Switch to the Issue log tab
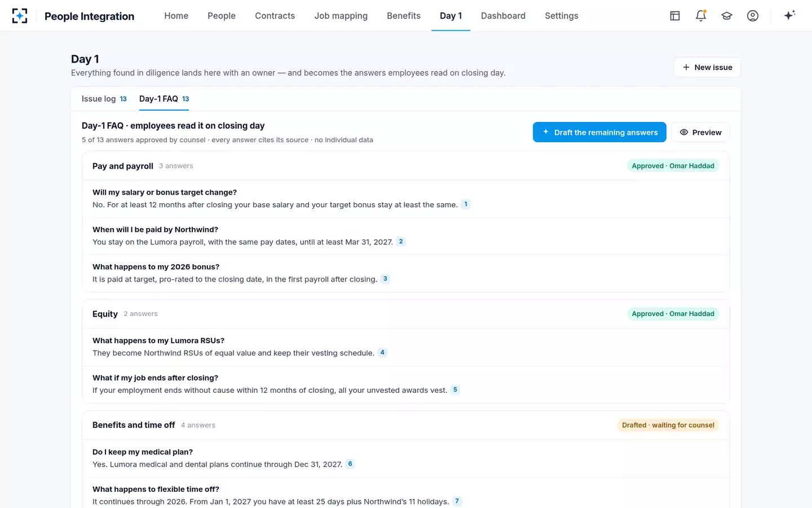 pos(104,99)
